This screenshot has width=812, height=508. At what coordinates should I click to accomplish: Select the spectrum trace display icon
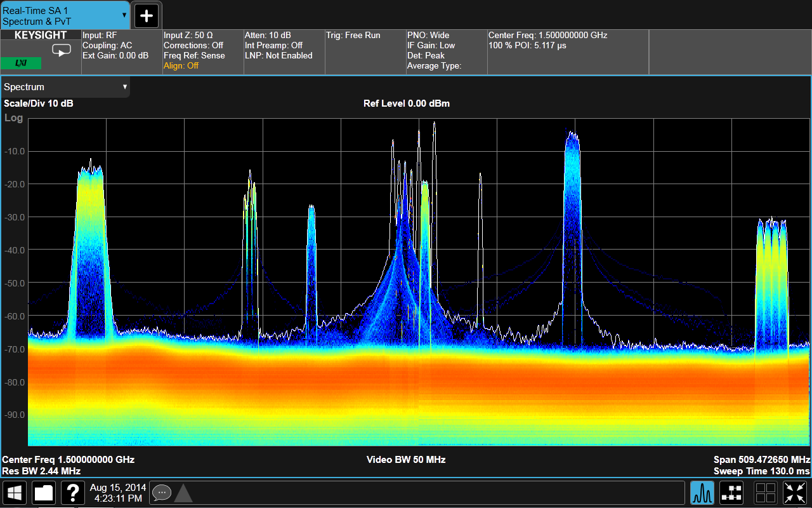tap(702, 493)
